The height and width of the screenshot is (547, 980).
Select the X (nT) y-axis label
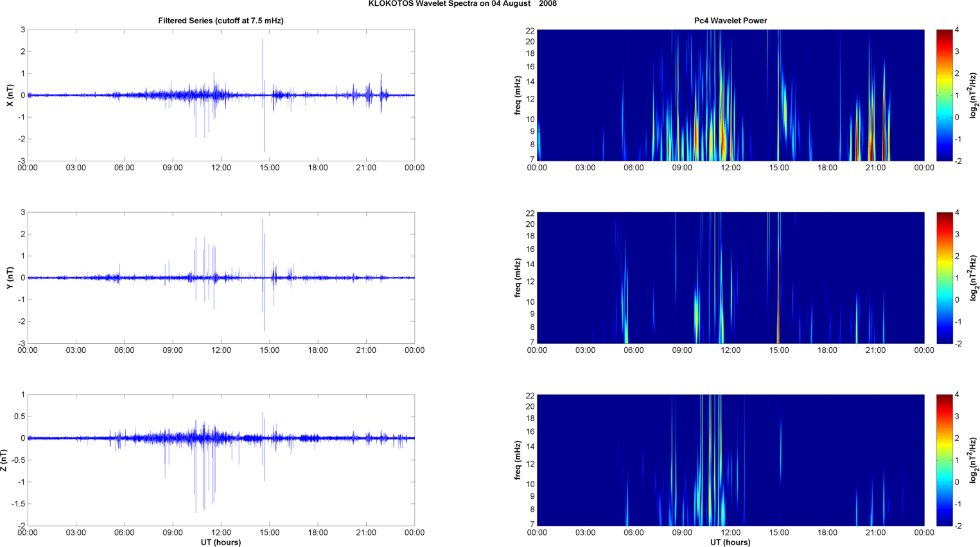point(10,95)
